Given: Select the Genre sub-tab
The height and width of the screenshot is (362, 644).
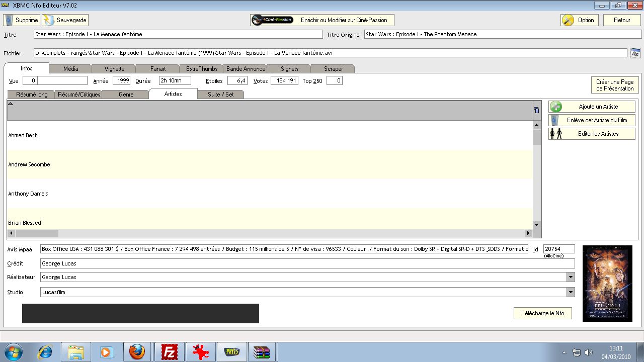Looking at the screenshot, I should pos(126,95).
